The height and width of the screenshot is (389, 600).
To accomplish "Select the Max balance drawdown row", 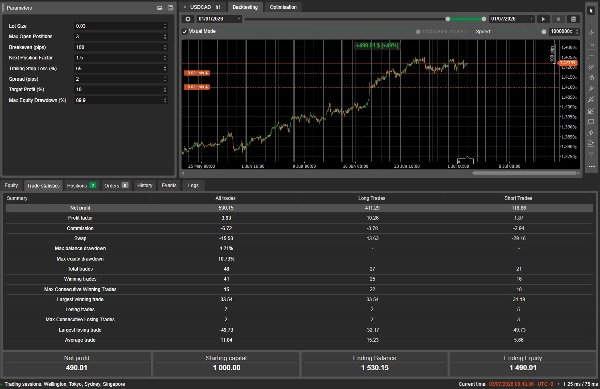I will click(299, 248).
